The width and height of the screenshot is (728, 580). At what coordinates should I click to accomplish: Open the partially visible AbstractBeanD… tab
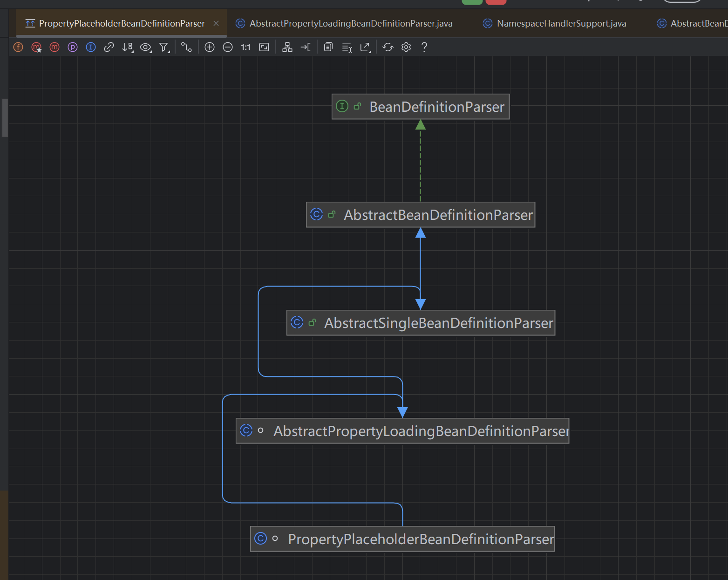tap(692, 23)
